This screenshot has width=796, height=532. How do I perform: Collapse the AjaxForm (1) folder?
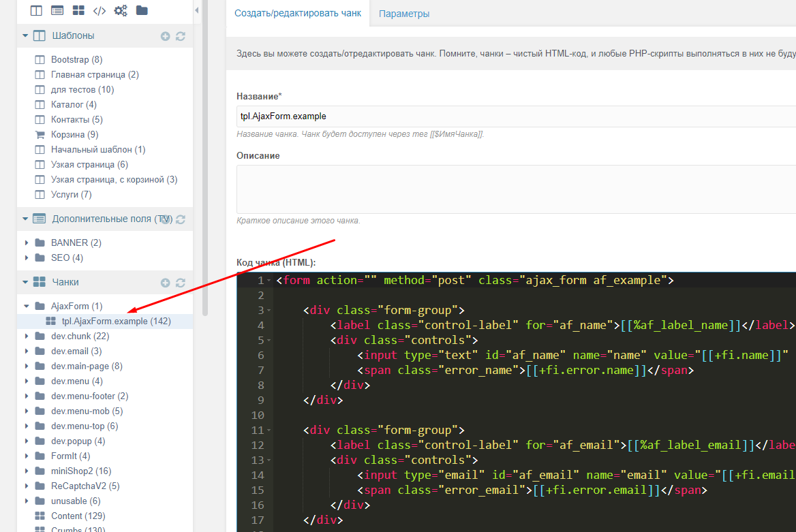click(27, 306)
